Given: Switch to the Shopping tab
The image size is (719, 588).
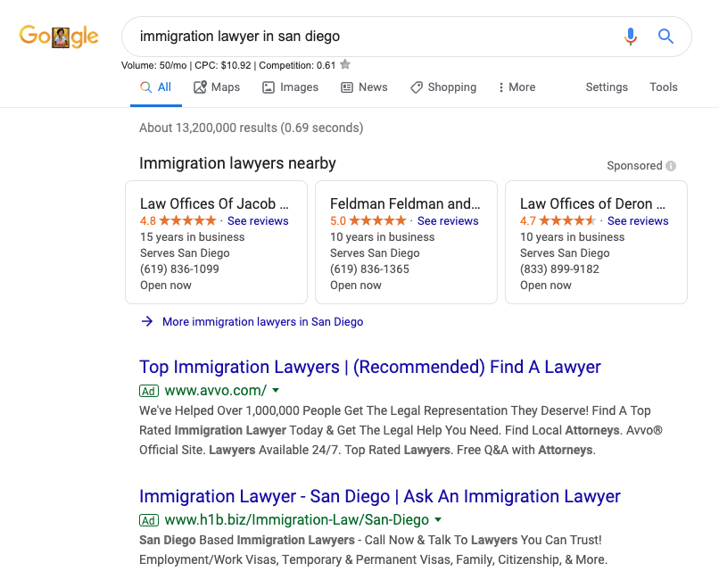Looking at the screenshot, I should click(x=443, y=87).
